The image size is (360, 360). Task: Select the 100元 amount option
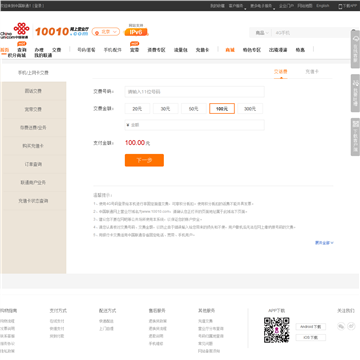click(222, 109)
